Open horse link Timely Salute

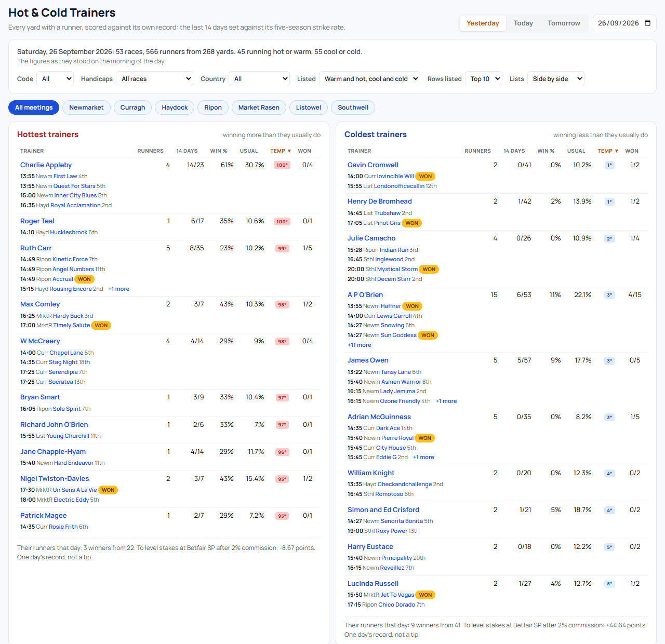(x=72, y=325)
